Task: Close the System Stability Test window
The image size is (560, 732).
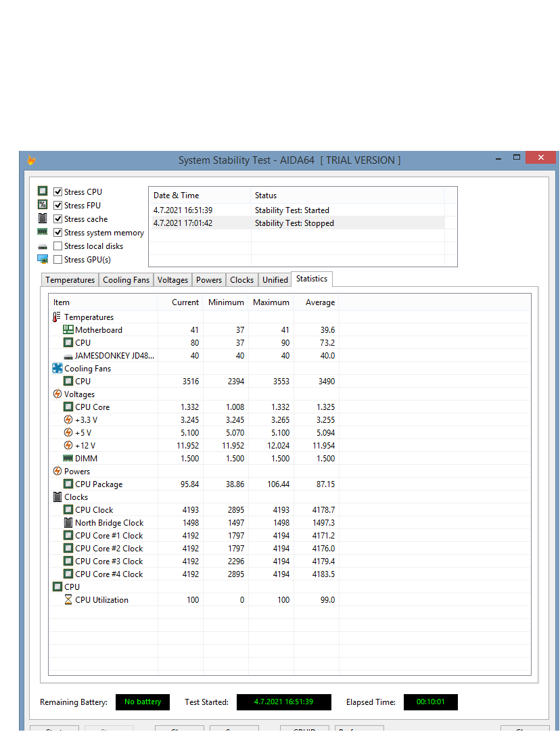Action: coord(540,158)
